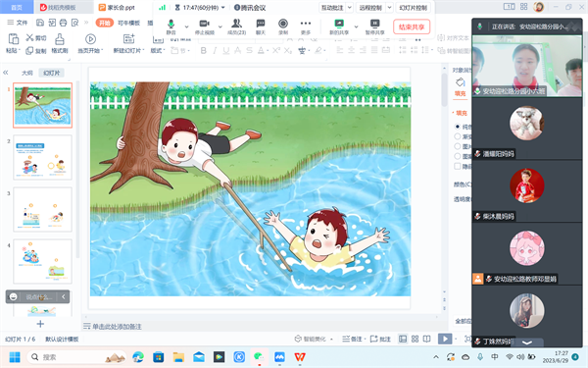Switch to the 大纲 outline tab
This screenshot has width=588, height=368.
point(27,73)
